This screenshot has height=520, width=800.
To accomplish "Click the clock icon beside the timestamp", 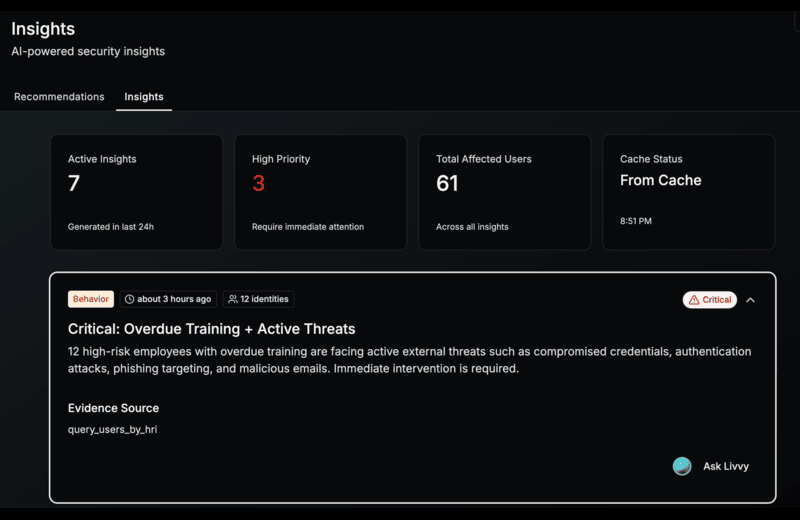I will [129, 299].
